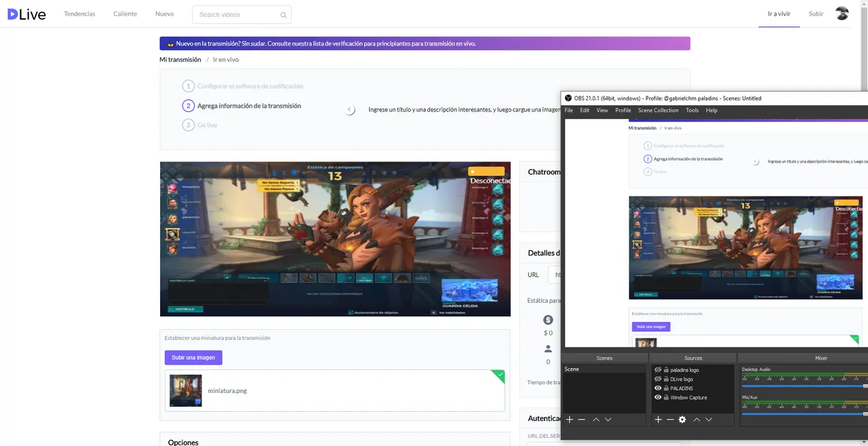
Task: Click the miniatura.png thumbnail
Action: (x=186, y=390)
